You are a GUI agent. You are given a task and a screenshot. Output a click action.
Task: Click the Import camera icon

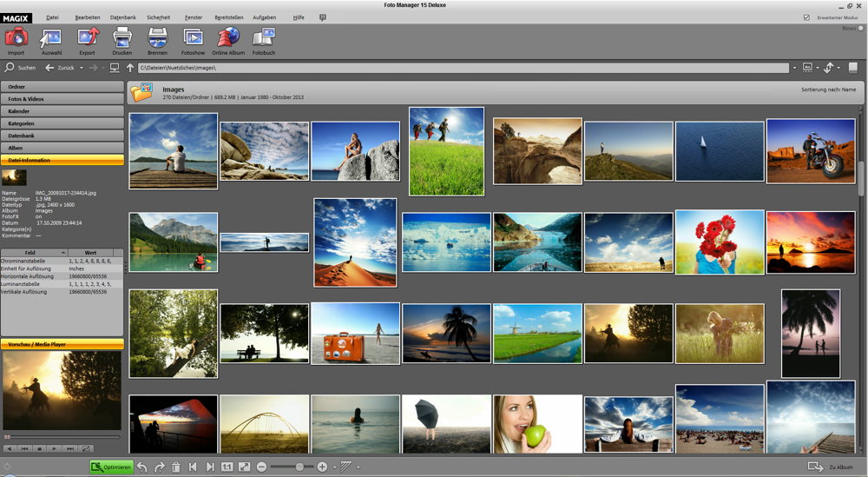point(16,37)
